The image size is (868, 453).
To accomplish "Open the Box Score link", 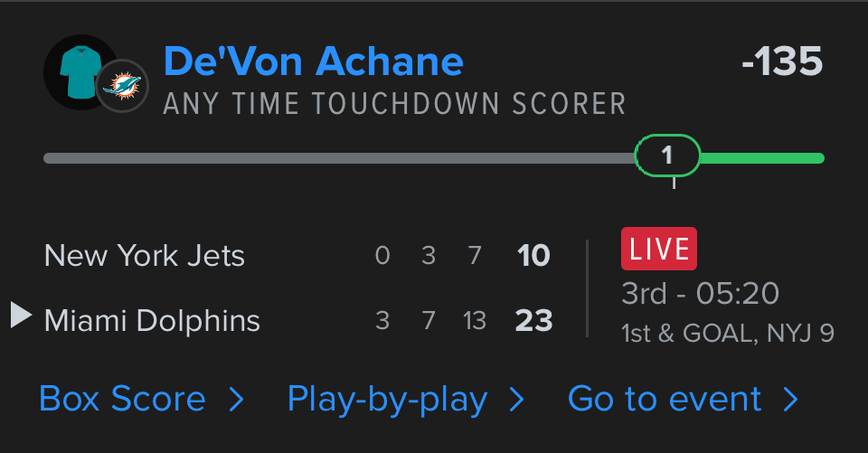I will tap(122, 399).
